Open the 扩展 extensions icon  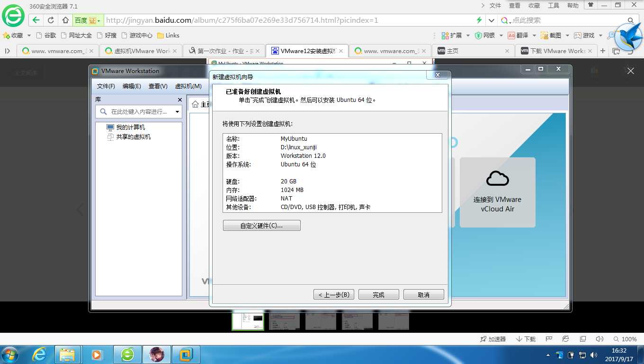445,36
